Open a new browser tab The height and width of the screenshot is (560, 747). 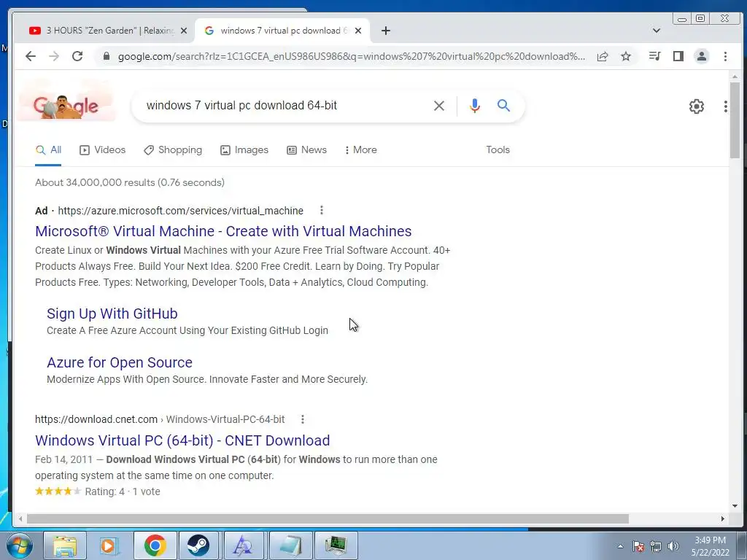(x=386, y=31)
